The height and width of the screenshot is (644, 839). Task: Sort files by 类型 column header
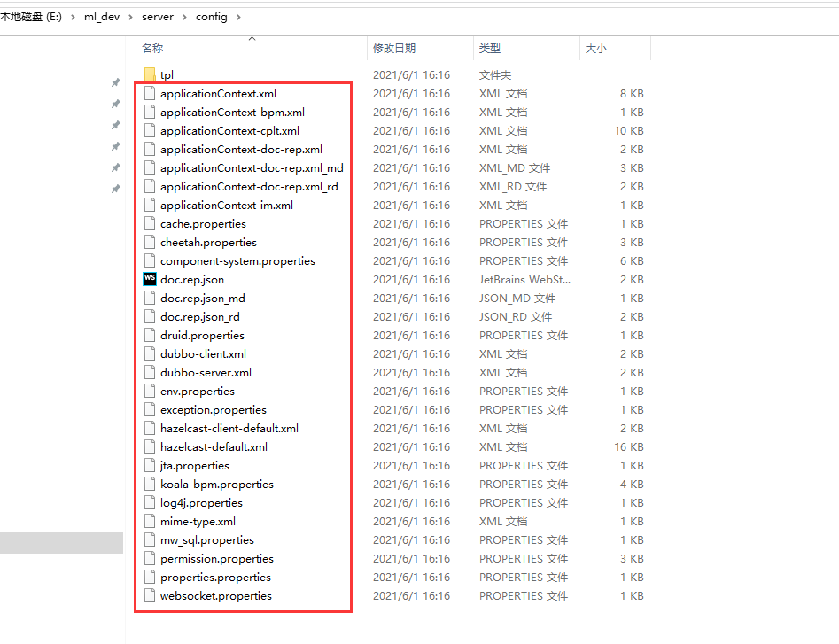tap(490, 48)
